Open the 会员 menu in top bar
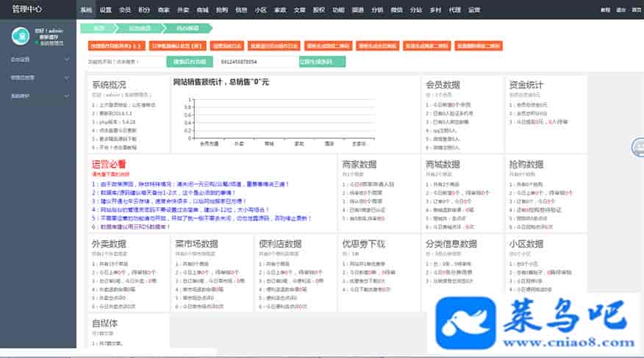Screen dimensions: 644x358 (x=125, y=10)
